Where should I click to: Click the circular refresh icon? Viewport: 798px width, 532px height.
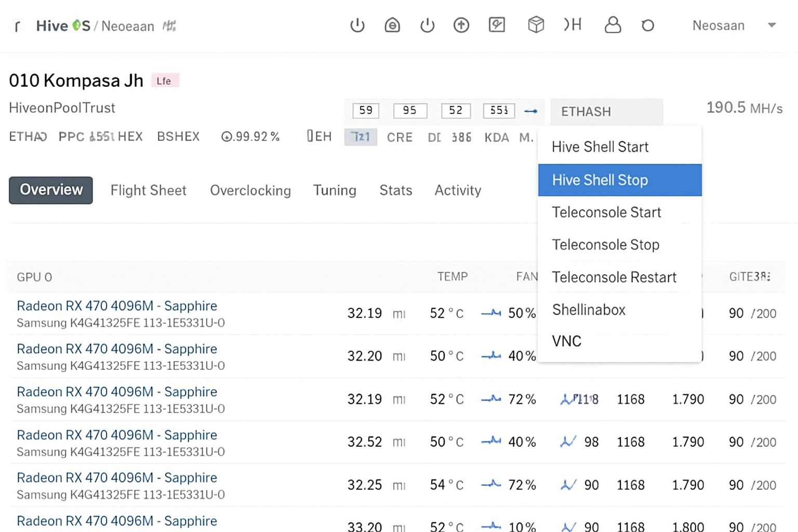tap(648, 25)
